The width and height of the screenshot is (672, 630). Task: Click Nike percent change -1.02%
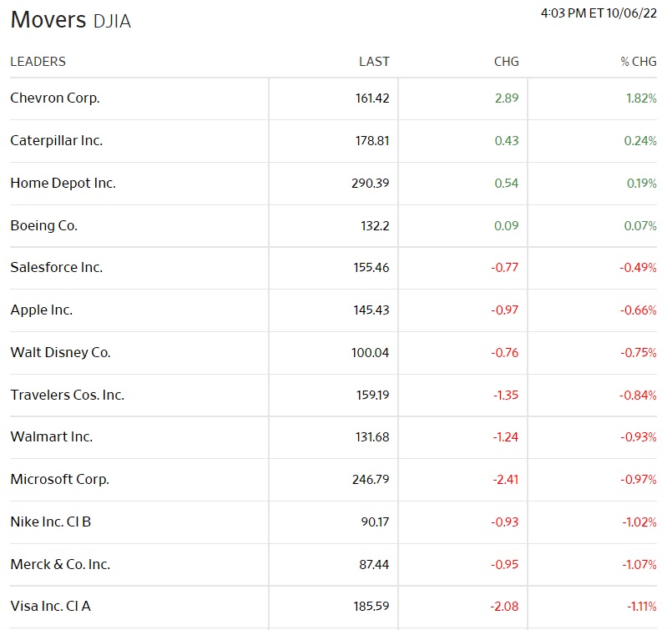click(639, 522)
